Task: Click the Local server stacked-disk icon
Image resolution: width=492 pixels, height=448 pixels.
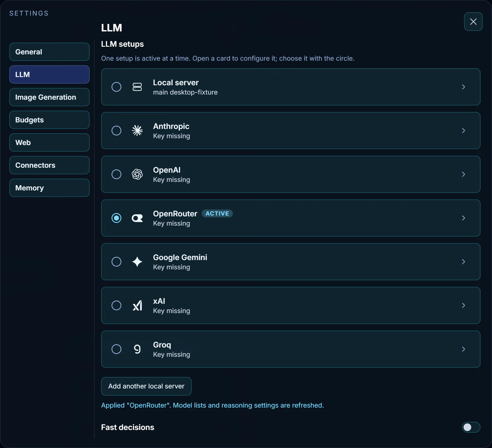Action: (137, 87)
